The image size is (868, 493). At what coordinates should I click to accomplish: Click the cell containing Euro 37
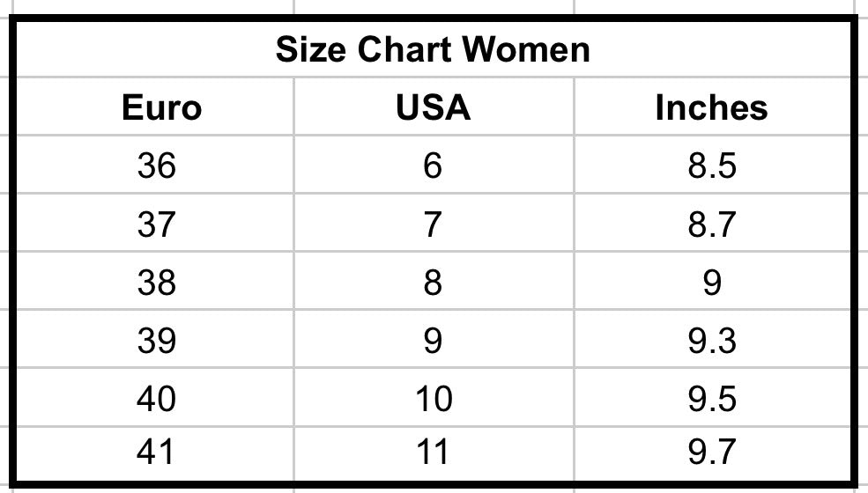157,224
